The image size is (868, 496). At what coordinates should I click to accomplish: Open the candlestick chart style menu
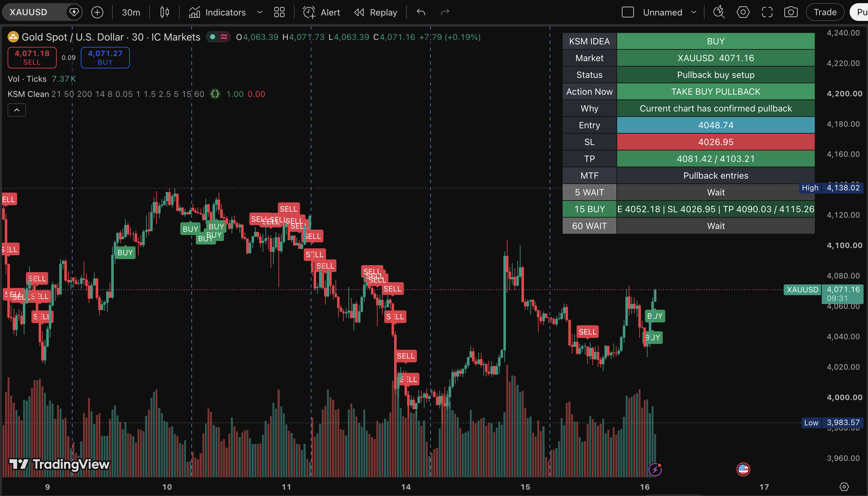[164, 12]
